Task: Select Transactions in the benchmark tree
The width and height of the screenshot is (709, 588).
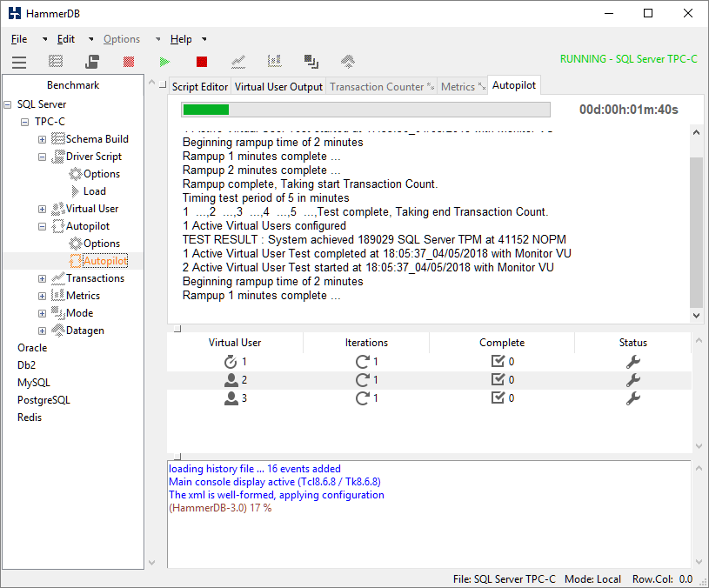Action: pyautogui.click(x=95, y=278)
